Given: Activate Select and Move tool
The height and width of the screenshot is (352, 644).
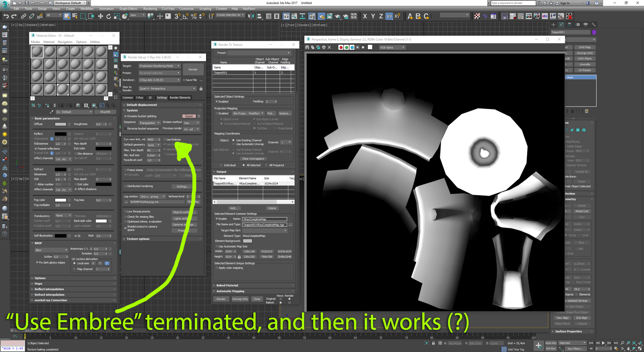Looking at the screenshot, I should pyautogui.click(x=100, y=16).
